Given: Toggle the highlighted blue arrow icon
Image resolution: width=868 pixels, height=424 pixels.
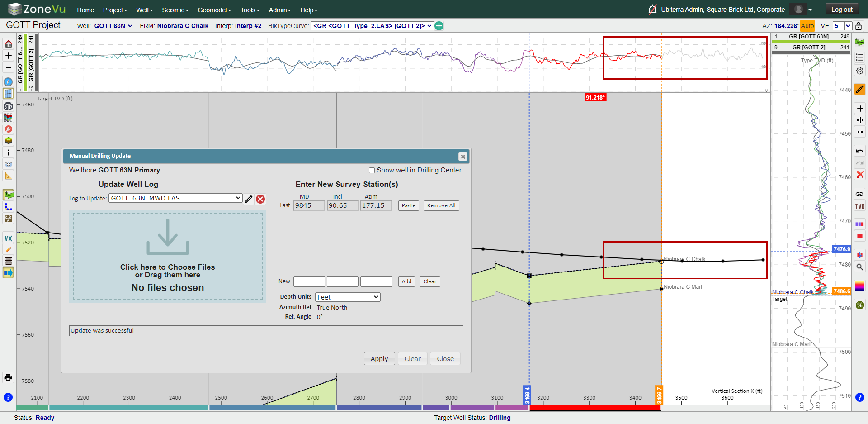Looking at the screenshot, I should pyautogui.click(x=8, y=272).
